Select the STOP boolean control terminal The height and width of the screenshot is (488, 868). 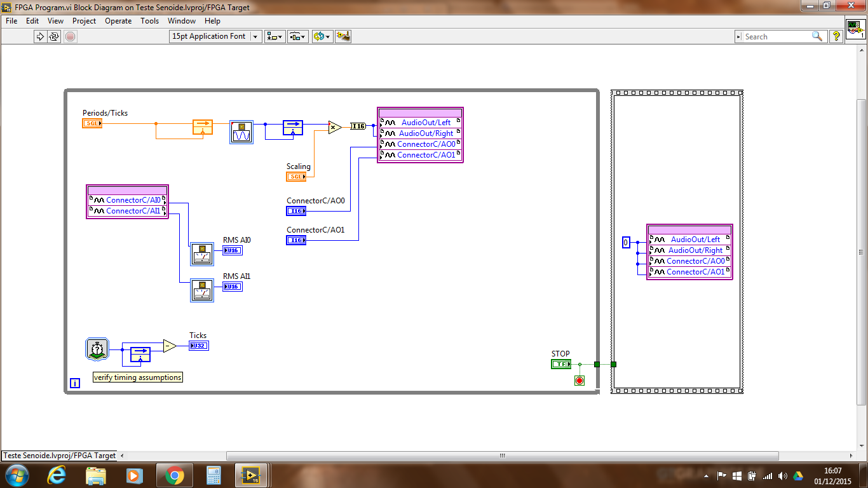(x=561, y=364)
